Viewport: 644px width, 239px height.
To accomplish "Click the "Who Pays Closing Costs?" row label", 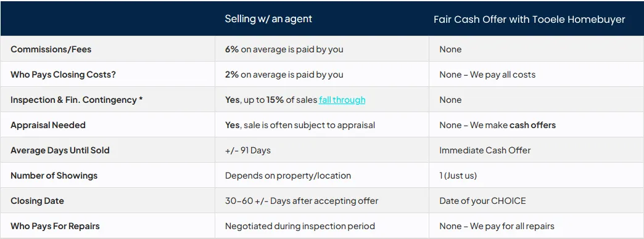I will 67,75.
